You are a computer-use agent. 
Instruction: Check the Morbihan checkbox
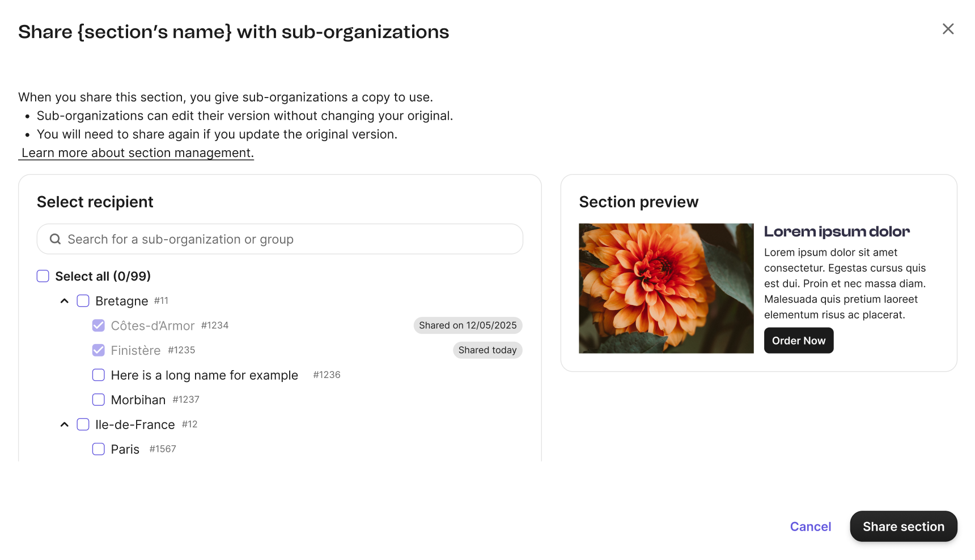click(99, 400)
